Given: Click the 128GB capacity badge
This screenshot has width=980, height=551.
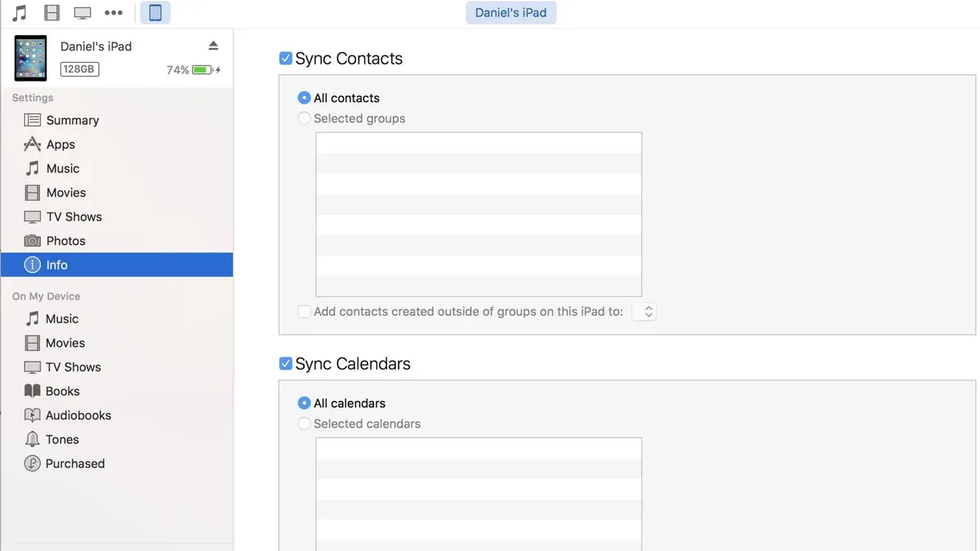Looking at the screenshot, I should 79,69.
